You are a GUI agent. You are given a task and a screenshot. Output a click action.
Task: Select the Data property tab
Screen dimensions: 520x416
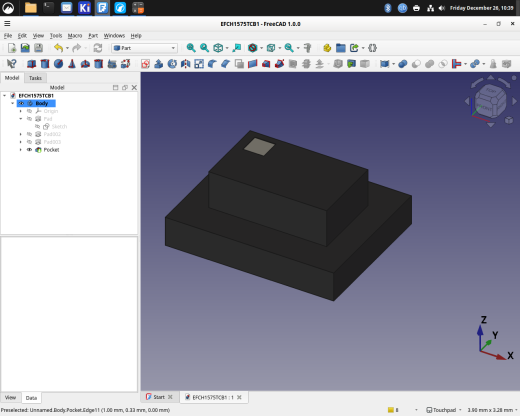[x=31, y=398]
